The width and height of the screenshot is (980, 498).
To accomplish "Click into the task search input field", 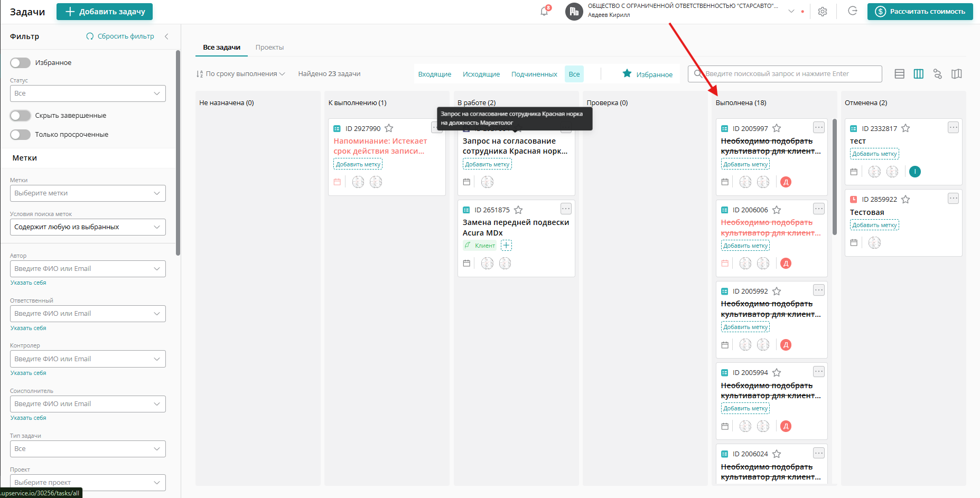I will click(x=785, y=74).
